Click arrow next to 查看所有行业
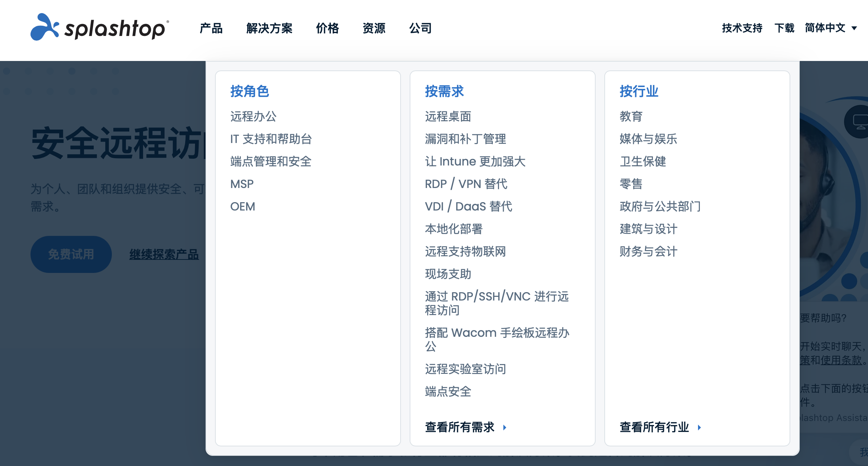Viewport: 868px width, 466px height. (699, 428)
